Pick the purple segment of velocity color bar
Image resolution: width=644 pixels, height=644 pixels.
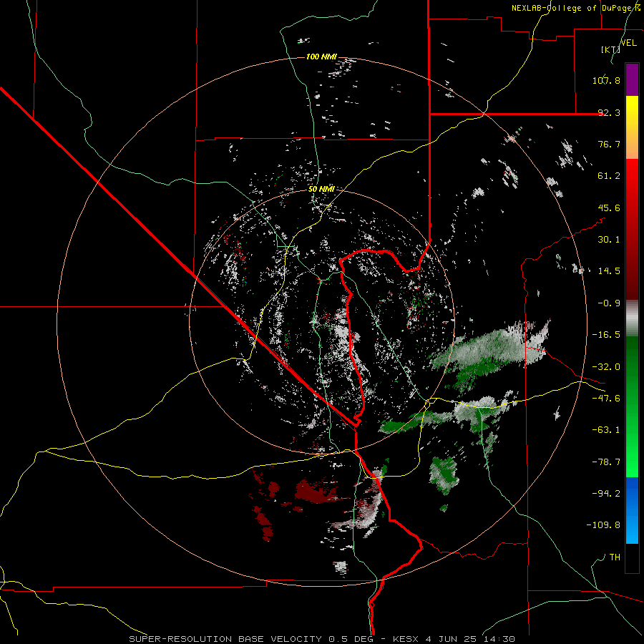632,79
